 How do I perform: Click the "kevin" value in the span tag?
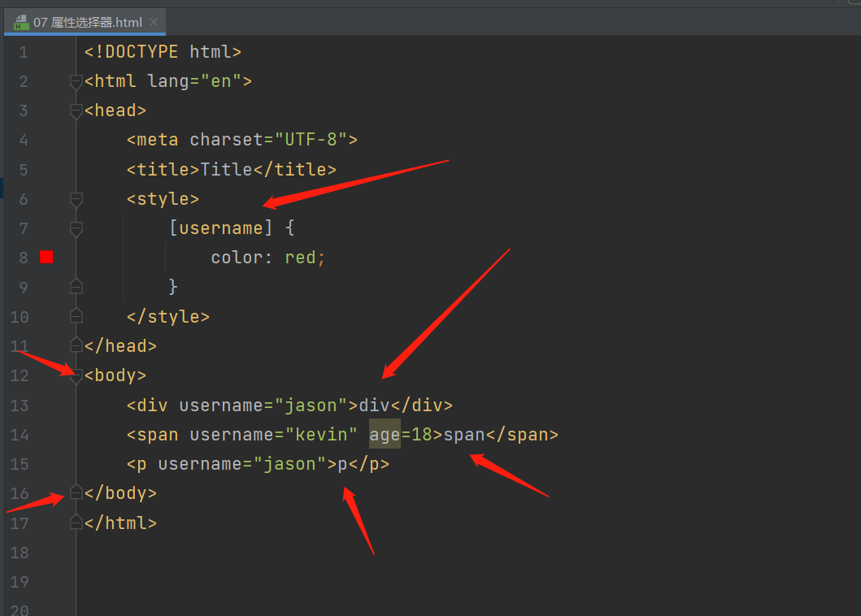click(321, 434)
